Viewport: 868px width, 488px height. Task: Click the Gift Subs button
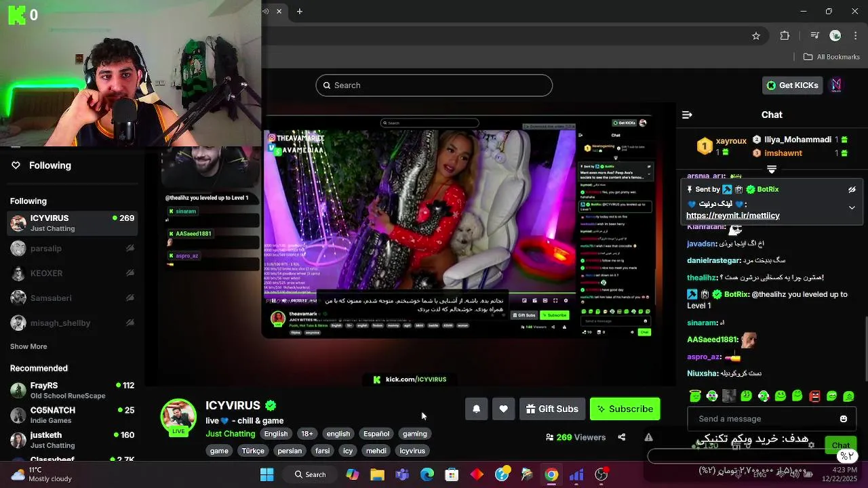(552, 409)
